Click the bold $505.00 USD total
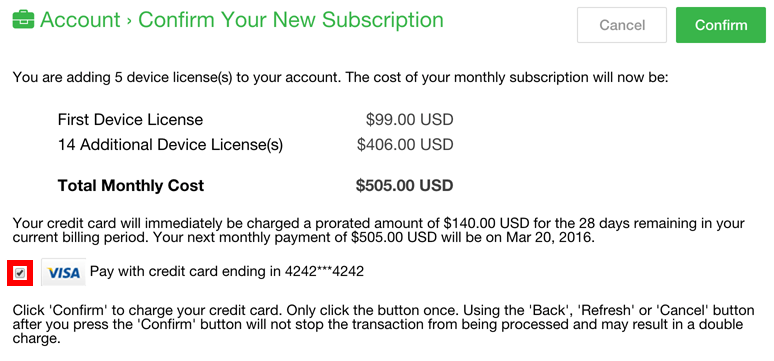 click(x=404, y=186)
